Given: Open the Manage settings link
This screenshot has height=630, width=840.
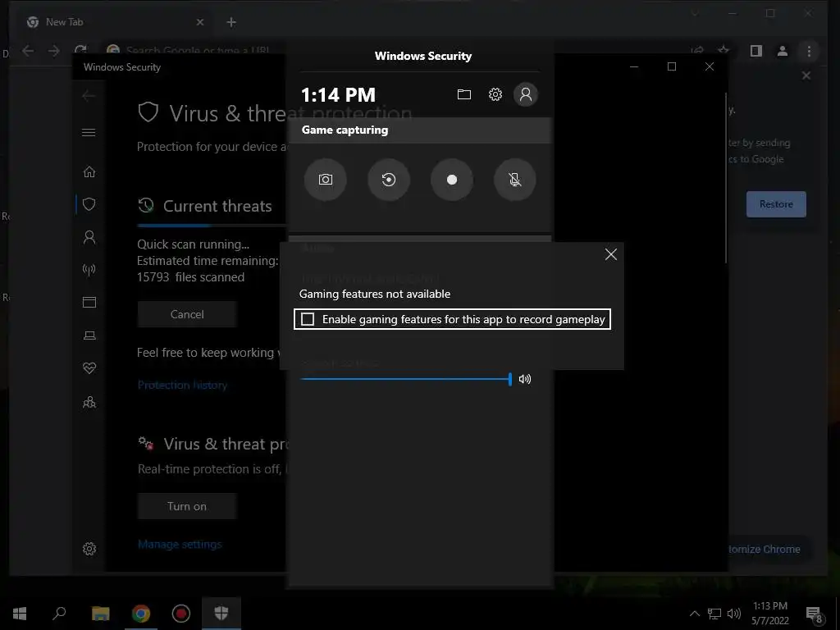Looking at the screenshot, I should click(180, 545).
